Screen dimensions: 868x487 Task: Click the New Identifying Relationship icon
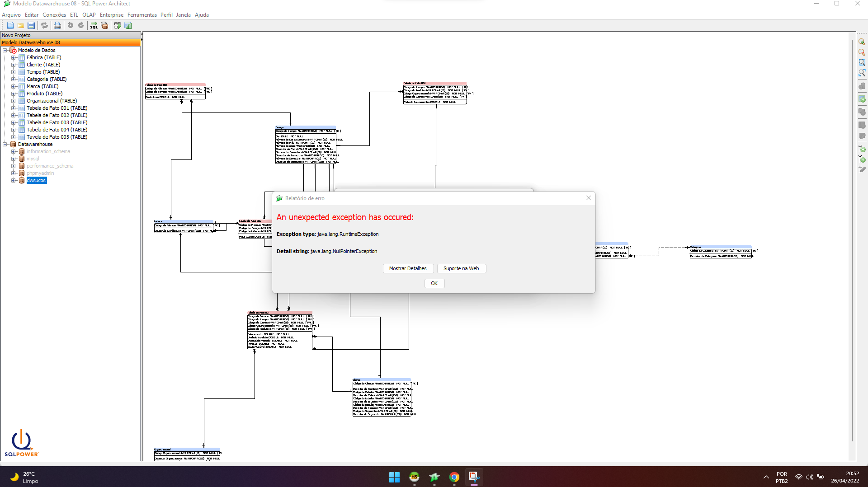click(x=862, y=159)
